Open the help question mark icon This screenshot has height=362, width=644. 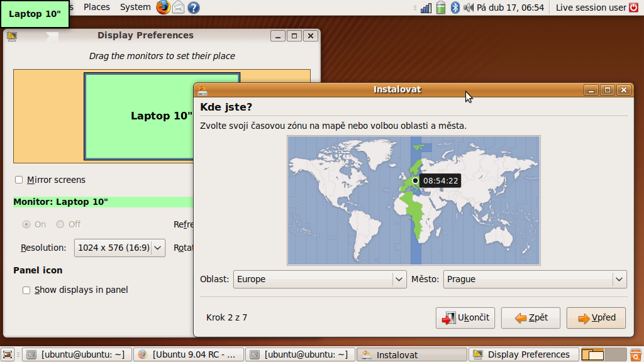tap(194, 8)
